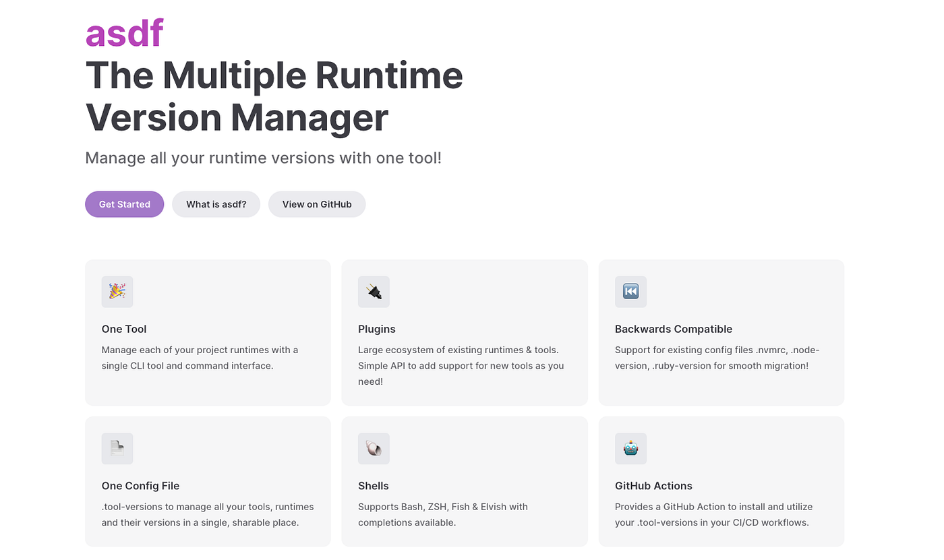The image size is (944, 560).
Task: Click the robot GitHub Actions icon
Action: pyautogui.click(x=630, y=448)
